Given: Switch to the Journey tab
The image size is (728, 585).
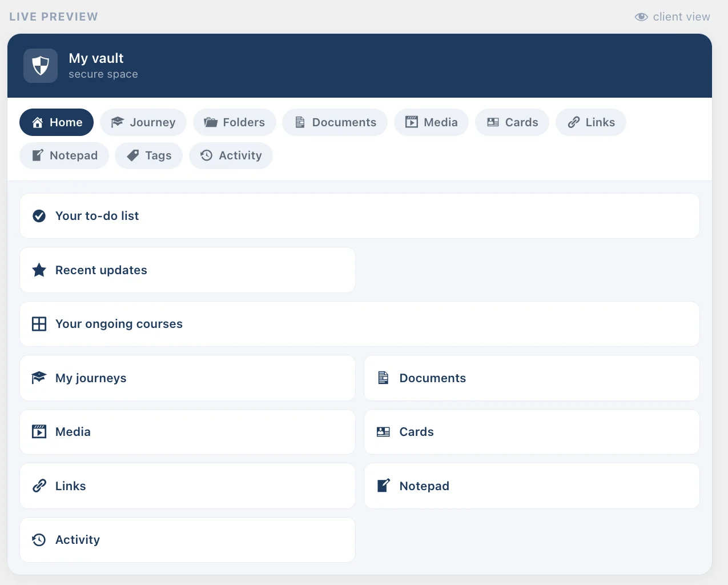Looking at the screenshot, I should (143, 122).
